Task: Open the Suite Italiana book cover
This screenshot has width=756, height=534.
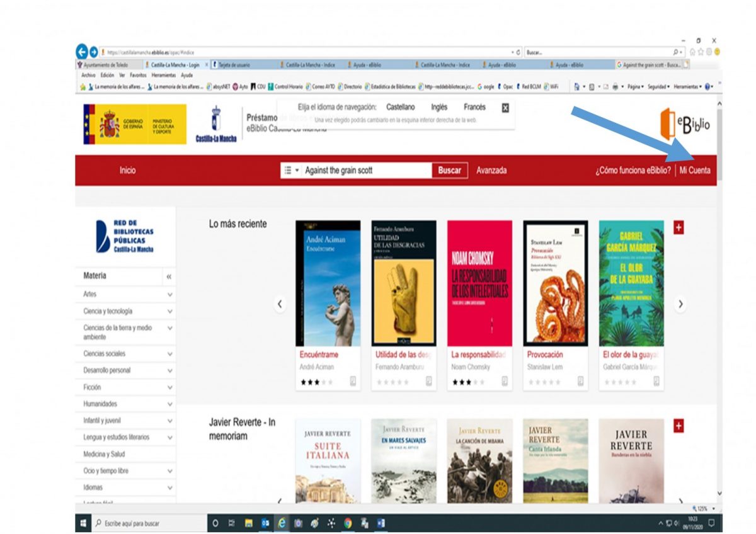Action: pyautogui.click(x=328, y=460)
